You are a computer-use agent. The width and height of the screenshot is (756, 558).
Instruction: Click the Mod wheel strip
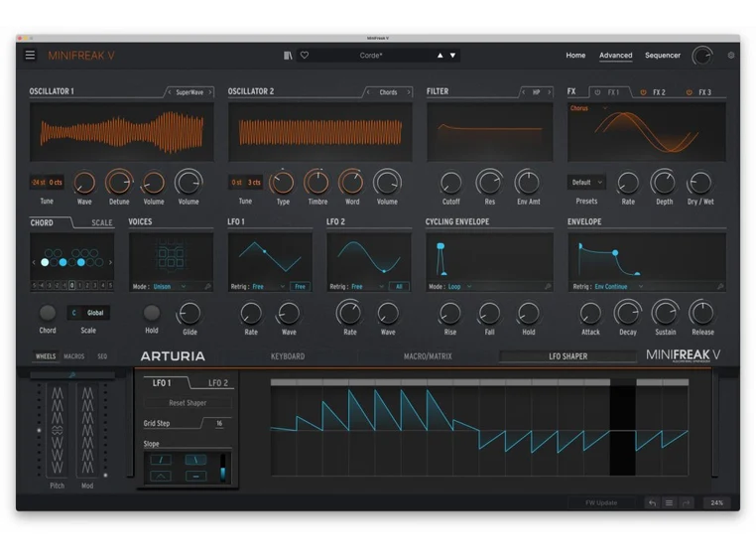87,430
